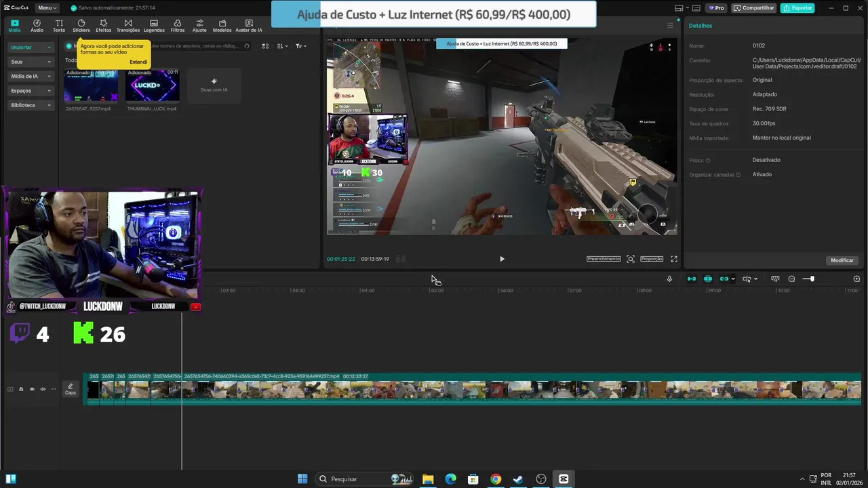This screenshot has width=868, height=488.
Task: Select the 26576547...9257.mp4 media thumbnail
Action: (91, 85)
